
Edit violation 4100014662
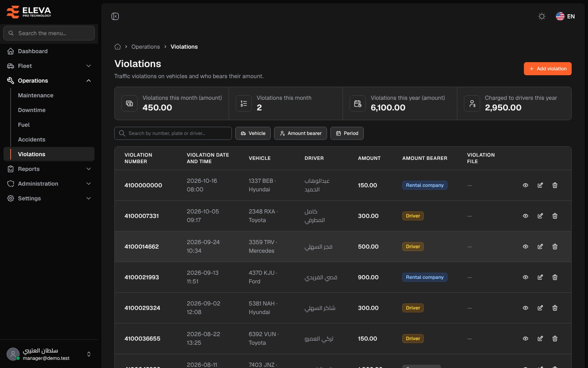coord(540,247)
